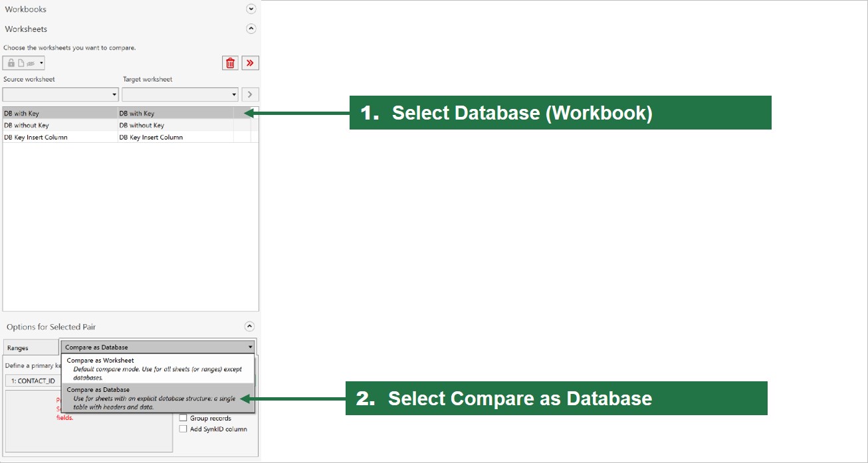Click the Workbooks section header
This screenshot has width=868, height=463.
coord(26,9)
